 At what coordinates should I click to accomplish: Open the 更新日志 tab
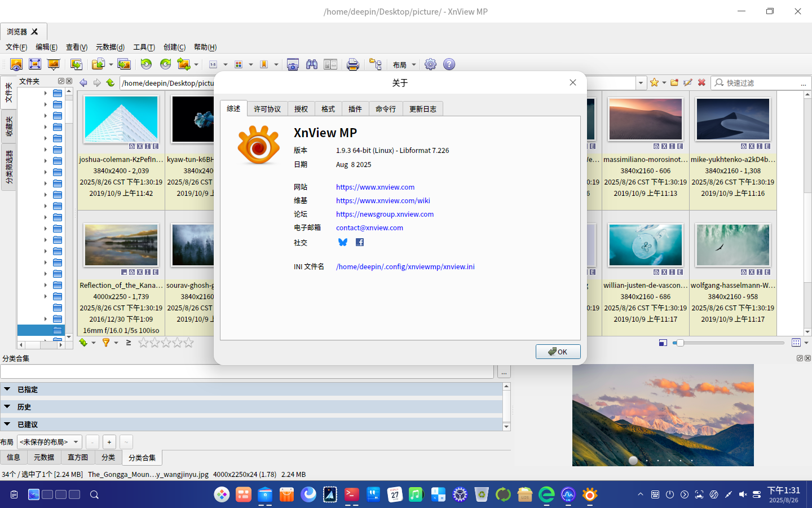[x=423, y=109]
